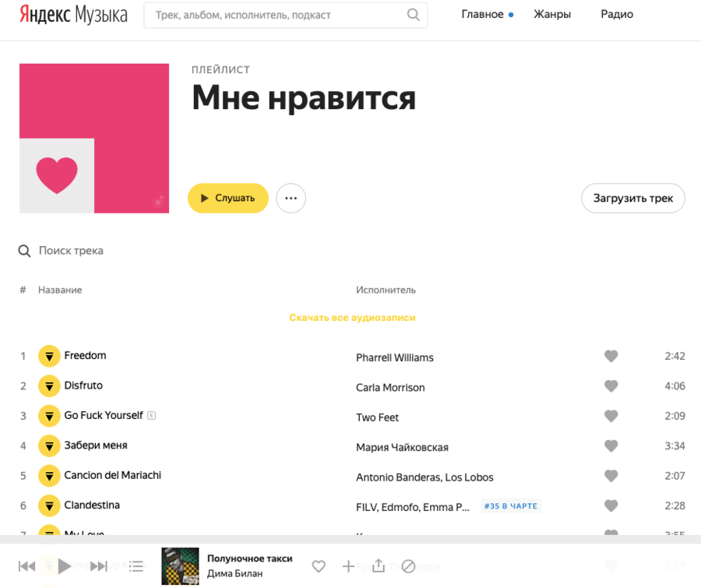Open the Забери меня track title

pos(96,445)
